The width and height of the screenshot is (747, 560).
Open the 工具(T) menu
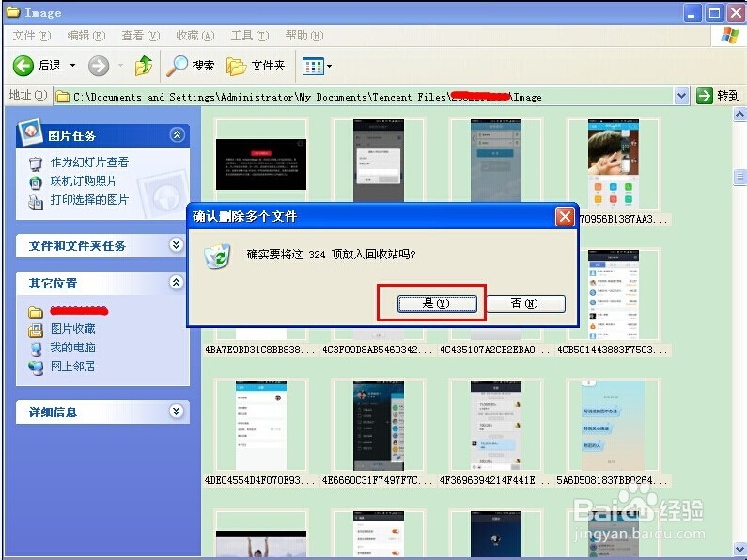click(x=250, y=36)
